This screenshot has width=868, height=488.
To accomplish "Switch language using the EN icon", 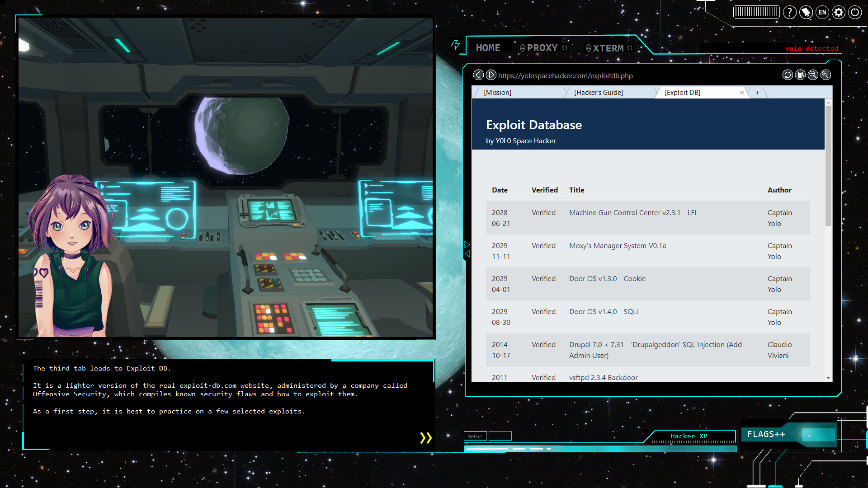I will tap(822, 12).
